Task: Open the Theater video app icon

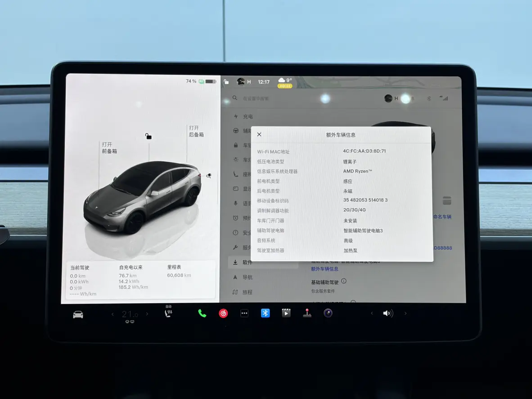Action: 286,313
